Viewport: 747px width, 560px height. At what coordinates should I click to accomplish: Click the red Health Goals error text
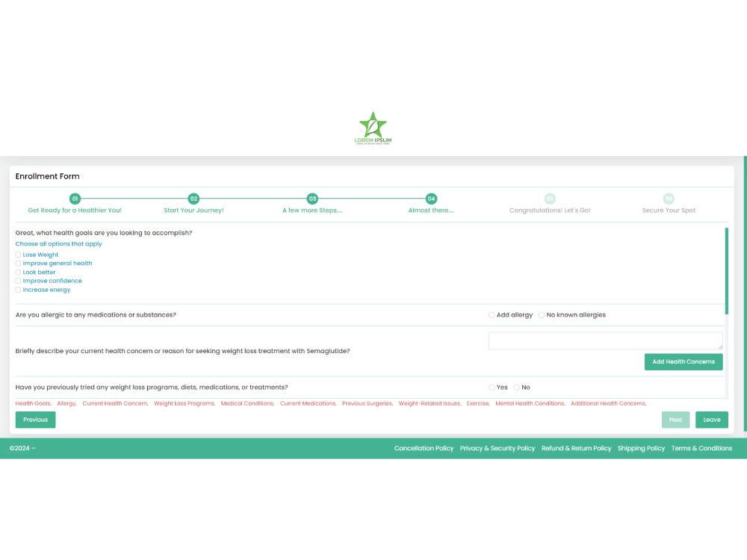click(33, 403)
